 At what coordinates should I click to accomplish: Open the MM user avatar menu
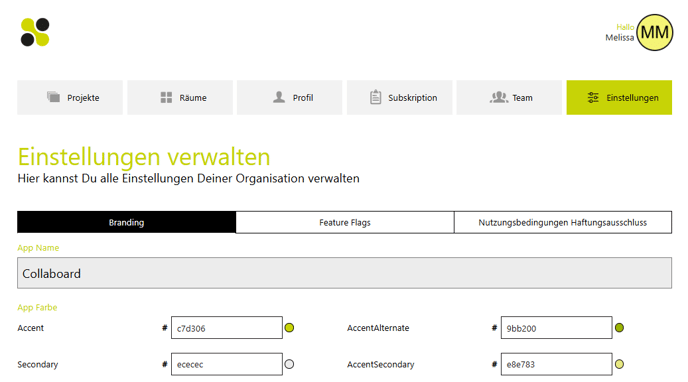pos(655,32)
